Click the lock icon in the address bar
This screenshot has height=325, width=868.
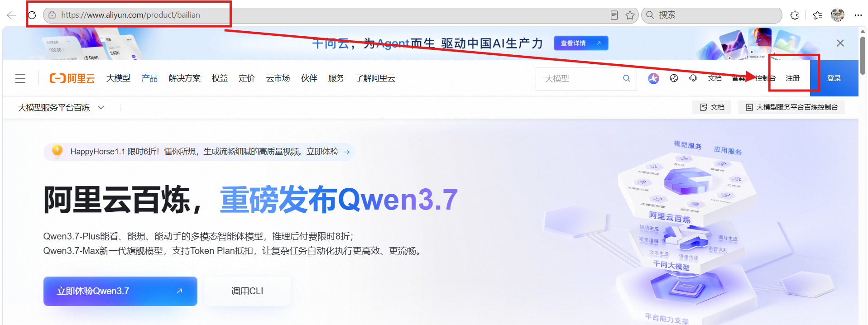point(52,15)
